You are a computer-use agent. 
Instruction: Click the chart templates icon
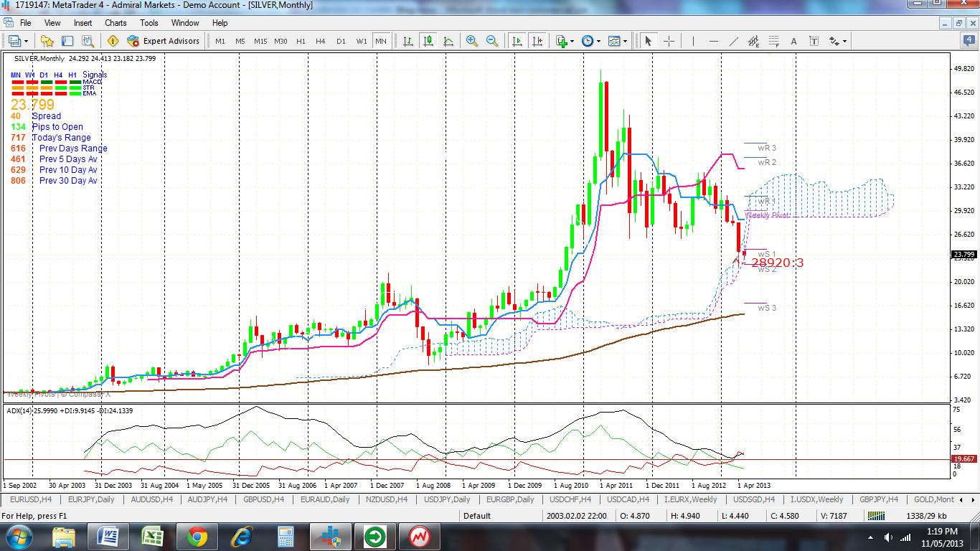(x=614, y=41)
